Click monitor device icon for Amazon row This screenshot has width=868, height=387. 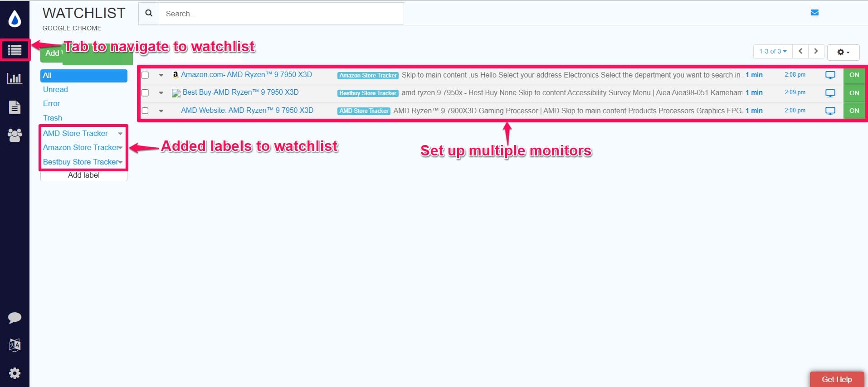[x=830, y=75]
